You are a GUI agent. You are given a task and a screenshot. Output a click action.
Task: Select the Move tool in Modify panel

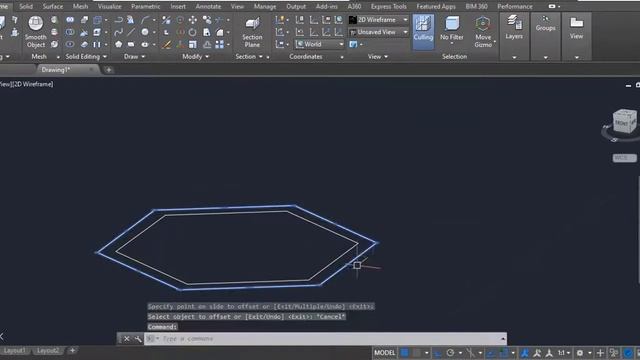click(192, 20)
